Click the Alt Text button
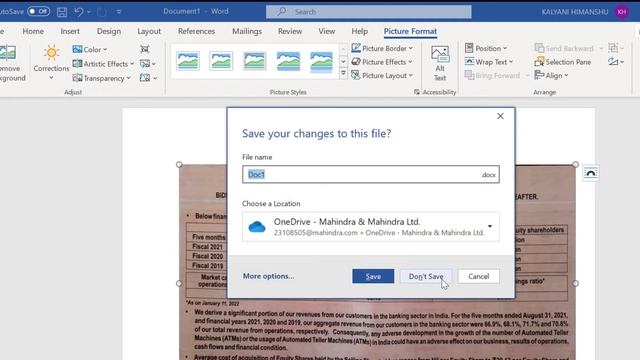 tap(440, 63)
